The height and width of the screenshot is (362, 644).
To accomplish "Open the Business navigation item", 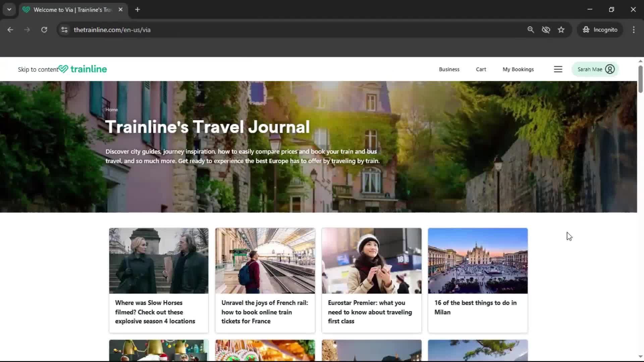I will [x=449, y=69].
